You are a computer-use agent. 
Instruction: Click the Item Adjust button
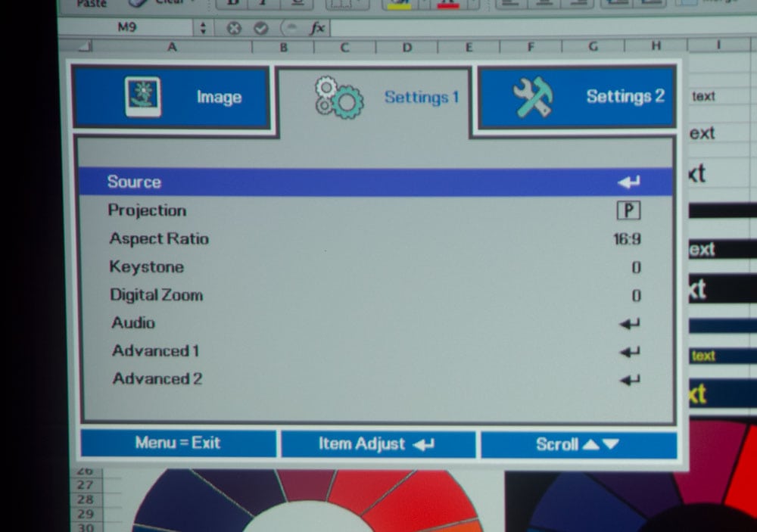(x=378, y=443)
